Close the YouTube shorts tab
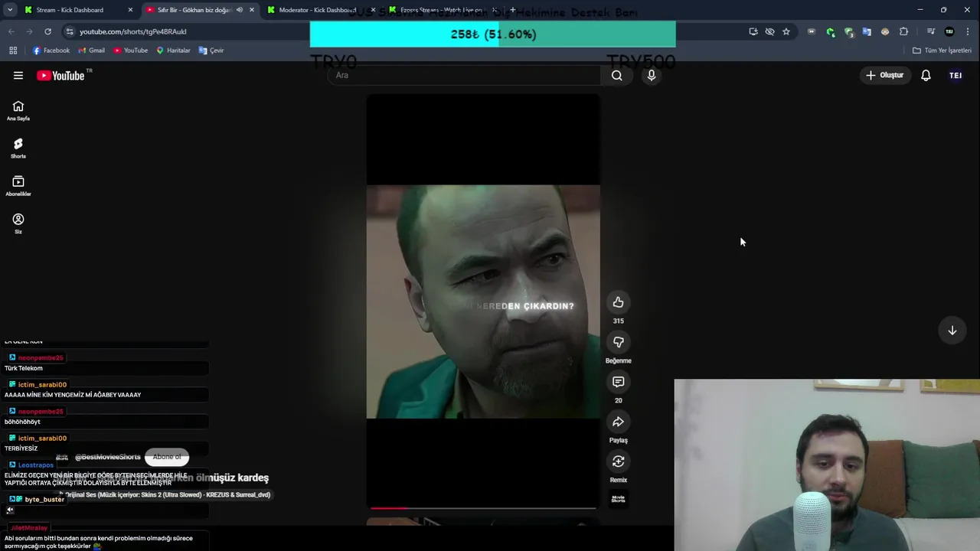Viewport: 980px width, 551px height. (251, 10)
